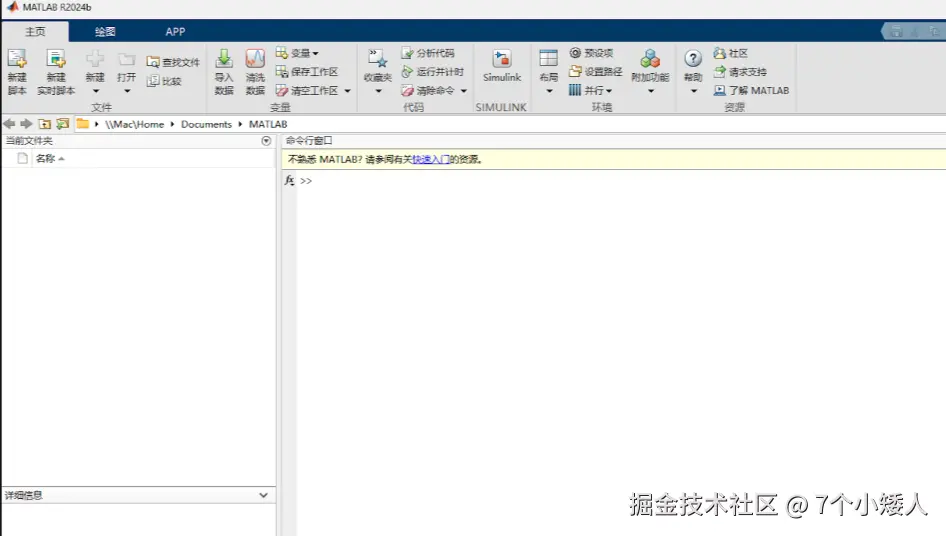The width and height of the screenshot is (946, 536).
Task: Click 请求支持 (Request Support)
Action: pos(740,72)
